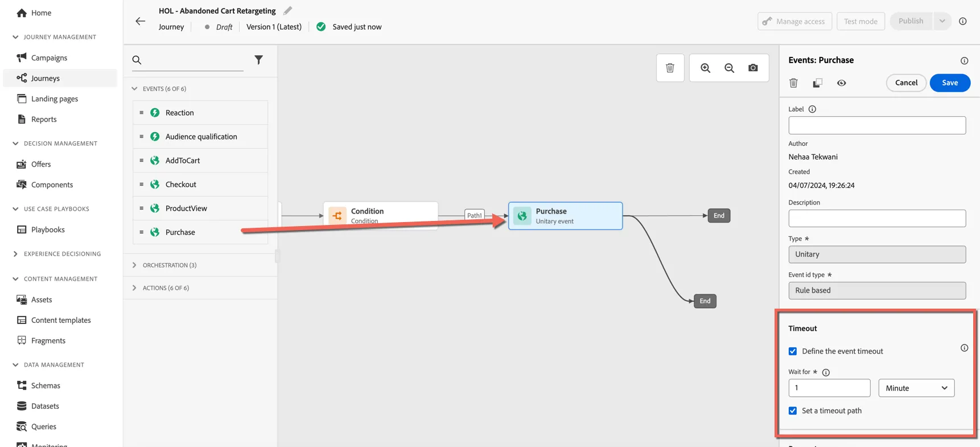Open the Minute time unit dropdown
This screenshot has width=980, height=447.
click(x=916, y=388)
